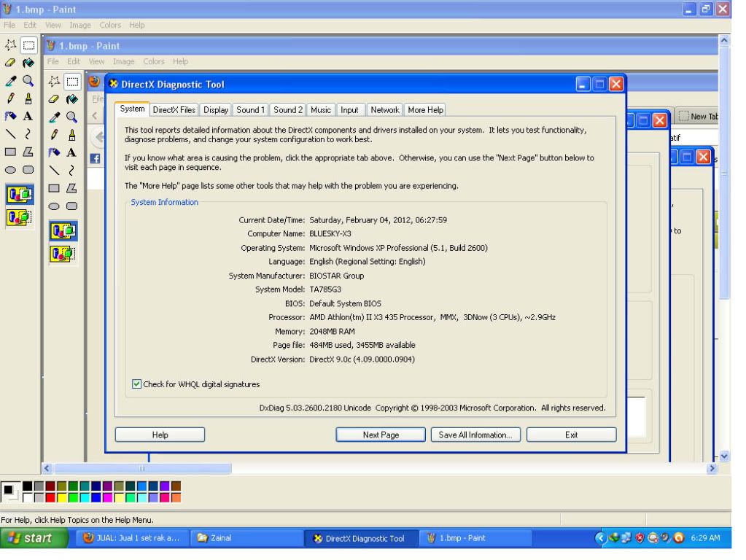Click the Pencil icon in the inner Paint toolbox

(x=54, y=135)
